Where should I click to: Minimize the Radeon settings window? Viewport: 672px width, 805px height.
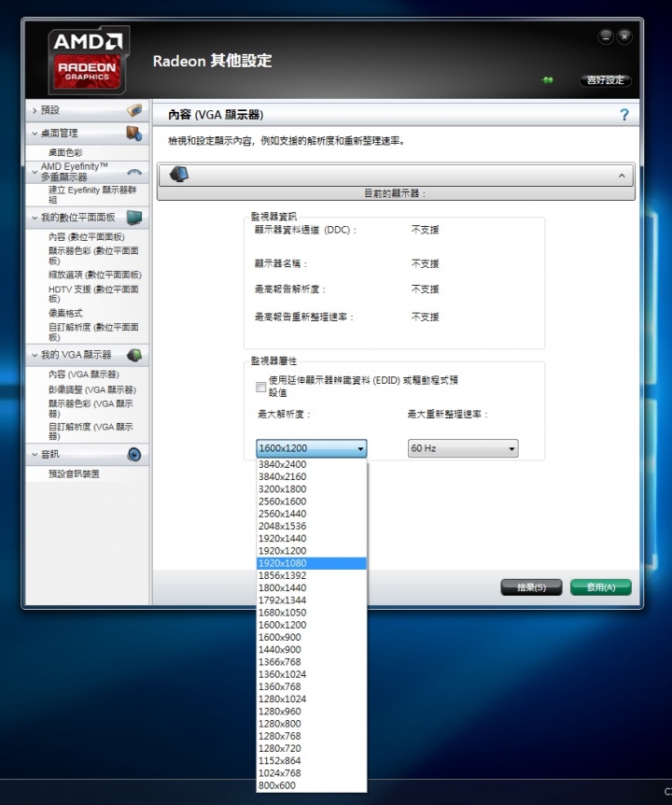pyautogui.click(x=606, y=36)
